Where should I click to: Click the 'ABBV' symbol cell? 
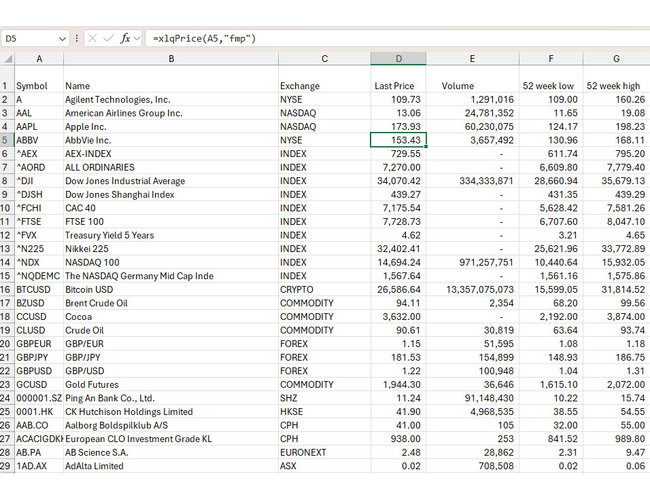[39, 140]
